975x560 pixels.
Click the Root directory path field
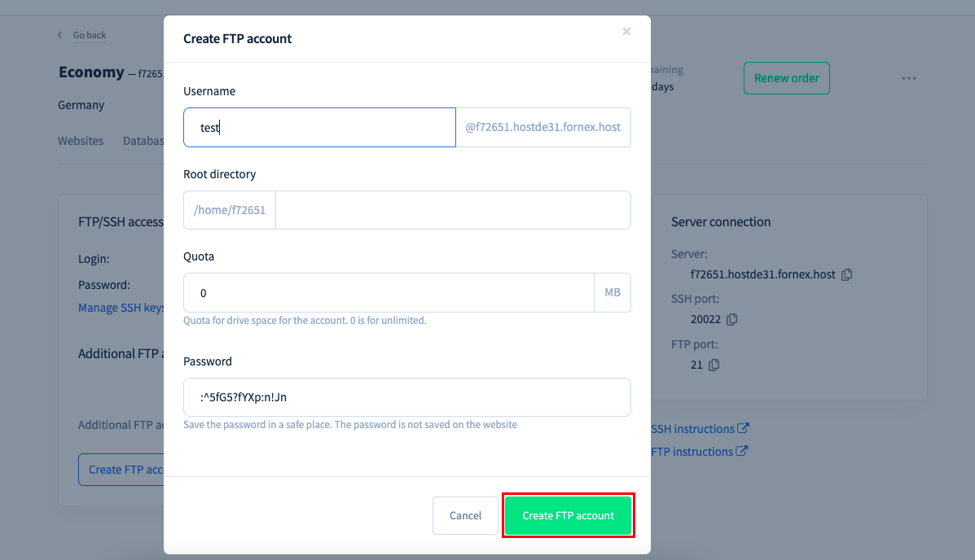click(x=453, y=210)
